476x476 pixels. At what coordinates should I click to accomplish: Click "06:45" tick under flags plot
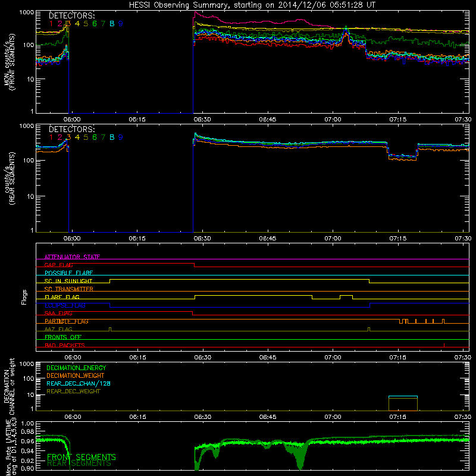coord(267,358)
